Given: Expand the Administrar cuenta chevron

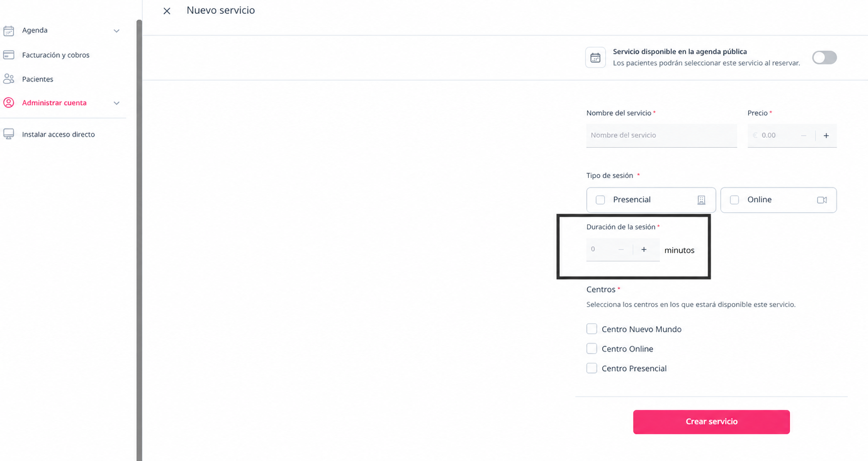Looking at the screenshot, I should (117, 103).
